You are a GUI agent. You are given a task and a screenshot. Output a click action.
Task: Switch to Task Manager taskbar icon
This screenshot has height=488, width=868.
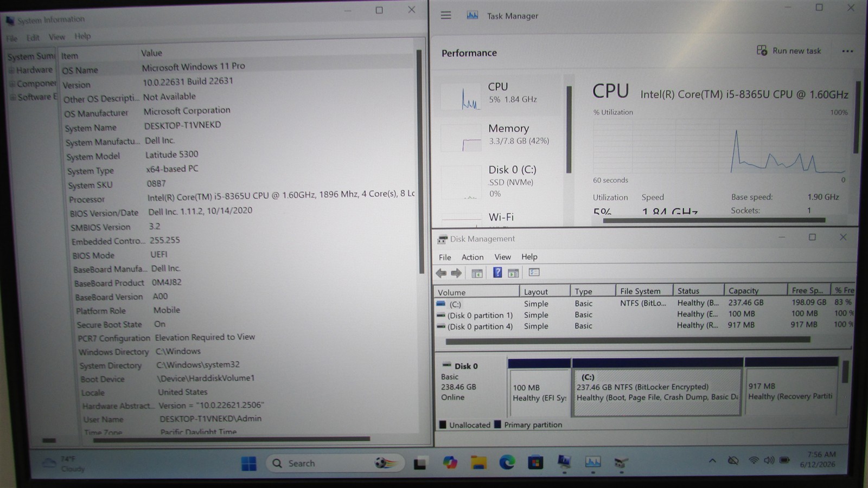(x=592, y=462)
